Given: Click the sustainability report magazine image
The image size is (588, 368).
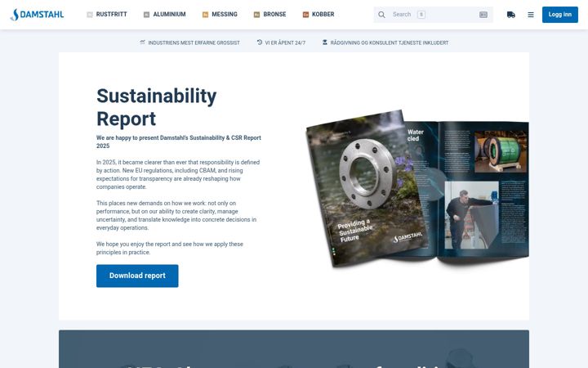Looking at the screenshot, I should pos(417,189).
